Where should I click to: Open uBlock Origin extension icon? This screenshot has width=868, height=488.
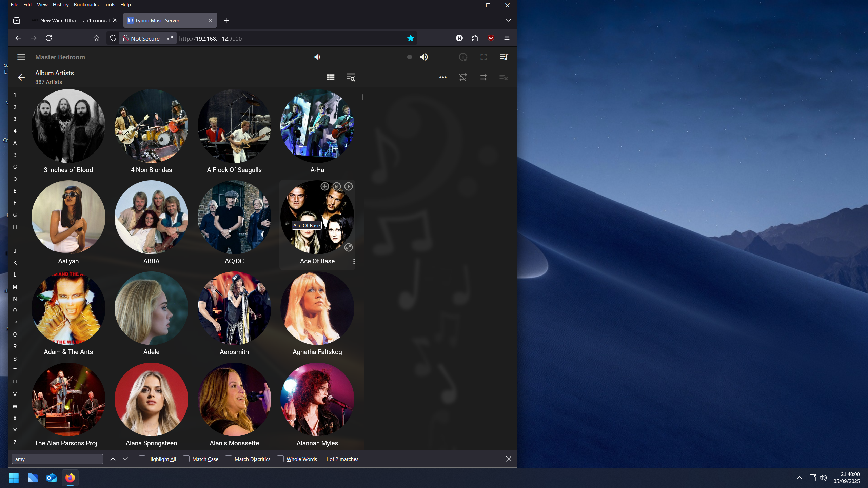click(x=491, y=38)
